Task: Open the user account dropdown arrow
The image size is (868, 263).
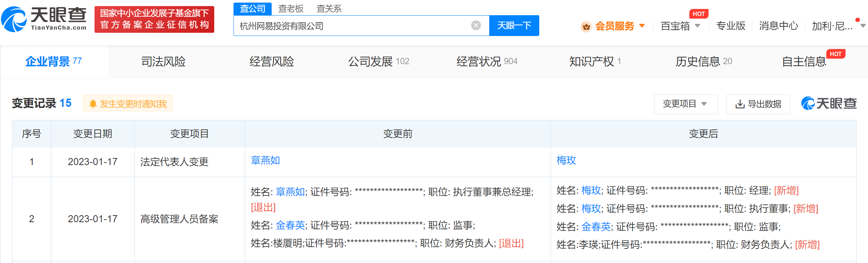Action: click(x=863, y=26)
